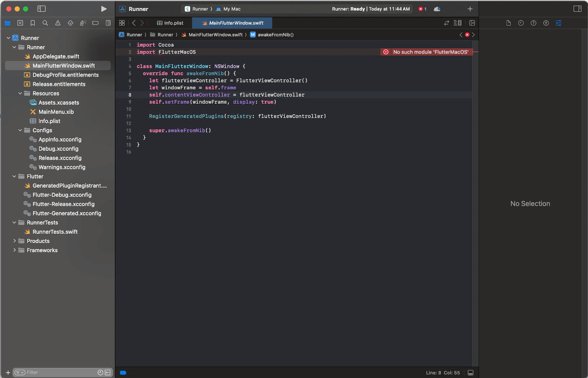Toggle the inspectors panel on the right
This screenshot has height=378, width=588.
pyautogui.click(x=578, y=9)
